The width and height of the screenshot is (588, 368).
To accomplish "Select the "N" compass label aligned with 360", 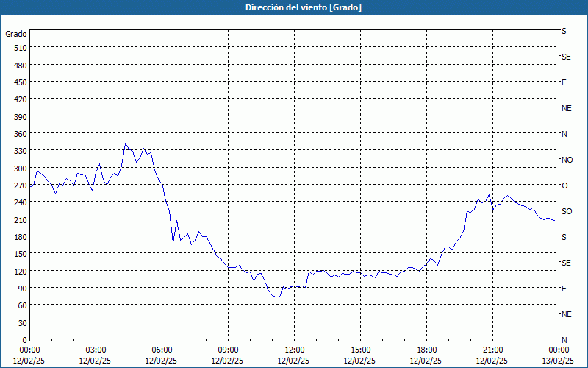I will 564,134.
